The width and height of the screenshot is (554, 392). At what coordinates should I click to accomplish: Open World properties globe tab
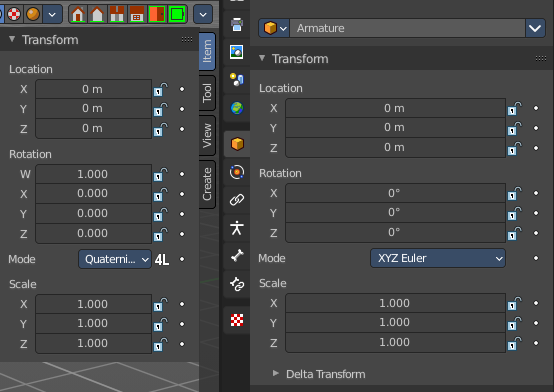pyautogui.click(x=237, y=108)
